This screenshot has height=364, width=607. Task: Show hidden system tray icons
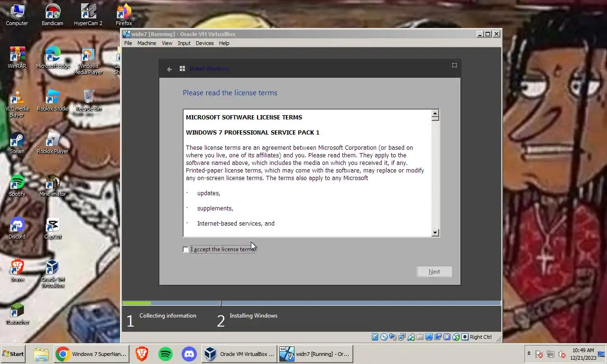[529, 354]
